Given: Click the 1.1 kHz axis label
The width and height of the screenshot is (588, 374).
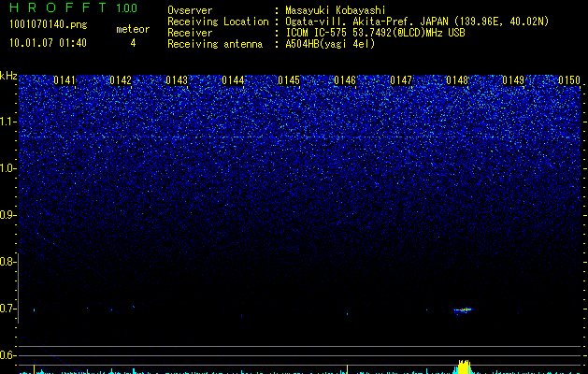Looking at the screenshot, I should [8, 122].
